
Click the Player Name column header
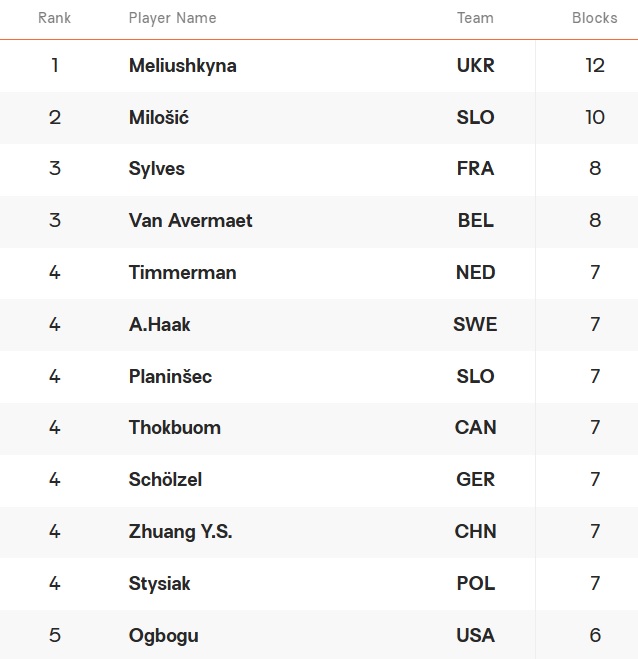(x=172, y=18)
